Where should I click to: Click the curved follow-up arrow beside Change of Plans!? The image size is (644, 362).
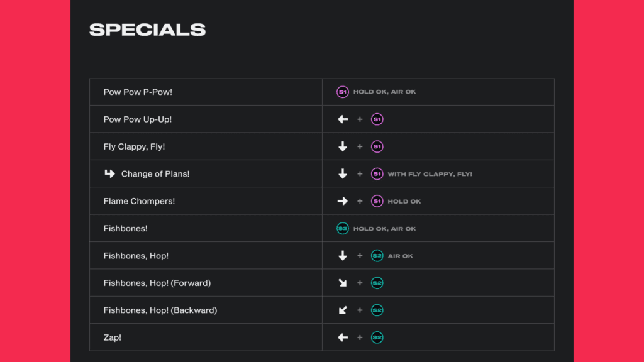click(x=109, y=173)
